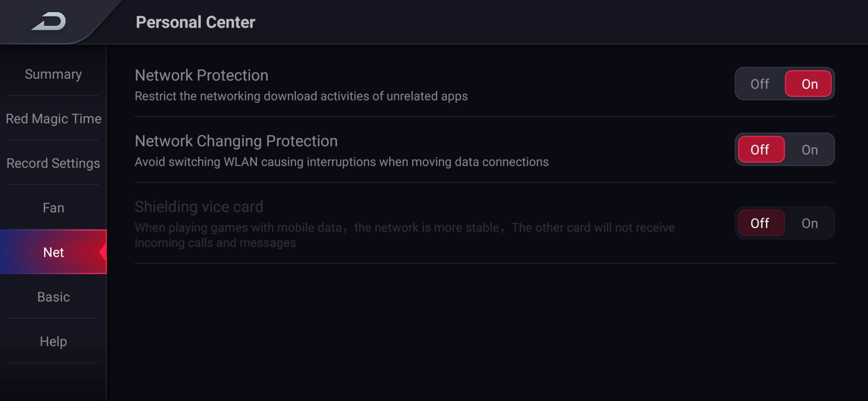Click the unrelated apps restriction description
Image resolution: width=868 pixels, height=401 pixels.
point(301,96)
